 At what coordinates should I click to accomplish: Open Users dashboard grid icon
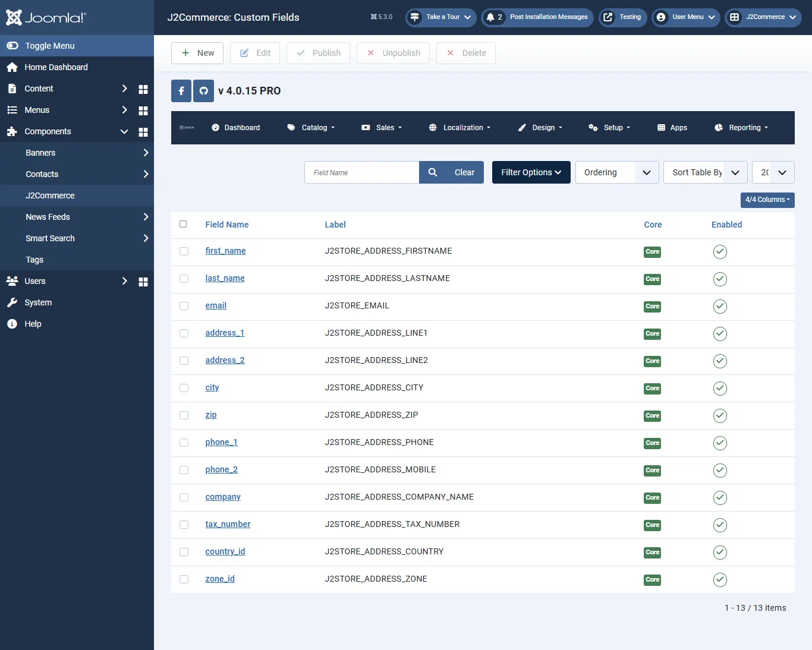[143, 282]
